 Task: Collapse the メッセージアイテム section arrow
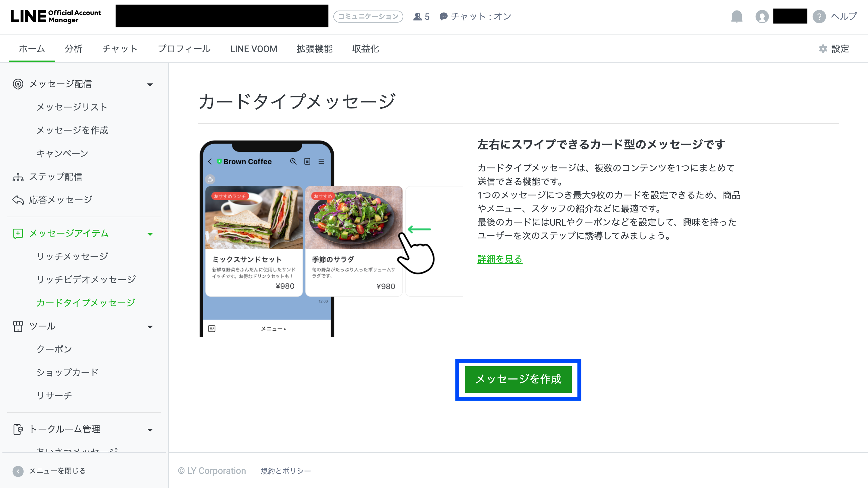point(150,234)
